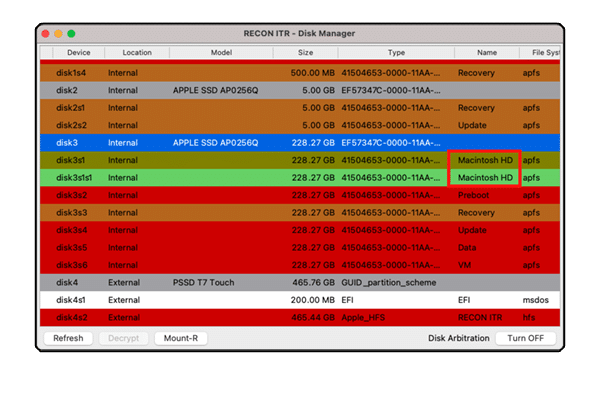
Task: Click Macintosh HD name in disk3s1 row
Action: [x=485, y=160]
